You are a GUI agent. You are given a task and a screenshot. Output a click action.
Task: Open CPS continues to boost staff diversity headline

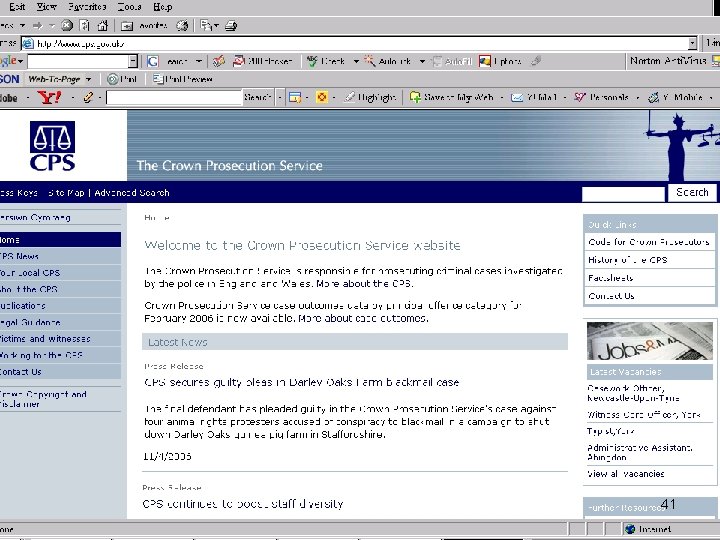click(243, 504)
